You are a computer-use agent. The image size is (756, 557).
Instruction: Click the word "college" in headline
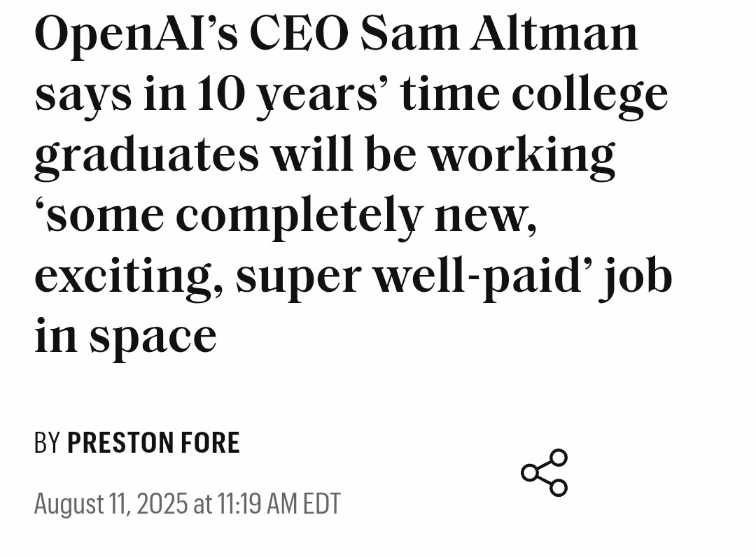[x=589, y=94]
